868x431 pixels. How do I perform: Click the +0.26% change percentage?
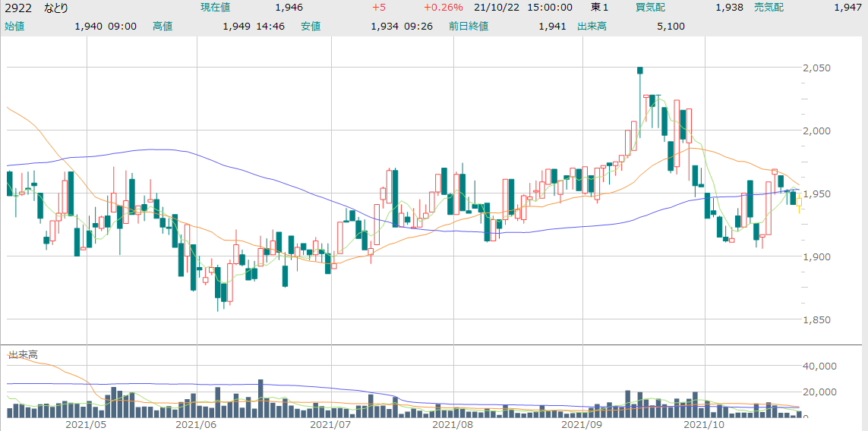[443, 7]
